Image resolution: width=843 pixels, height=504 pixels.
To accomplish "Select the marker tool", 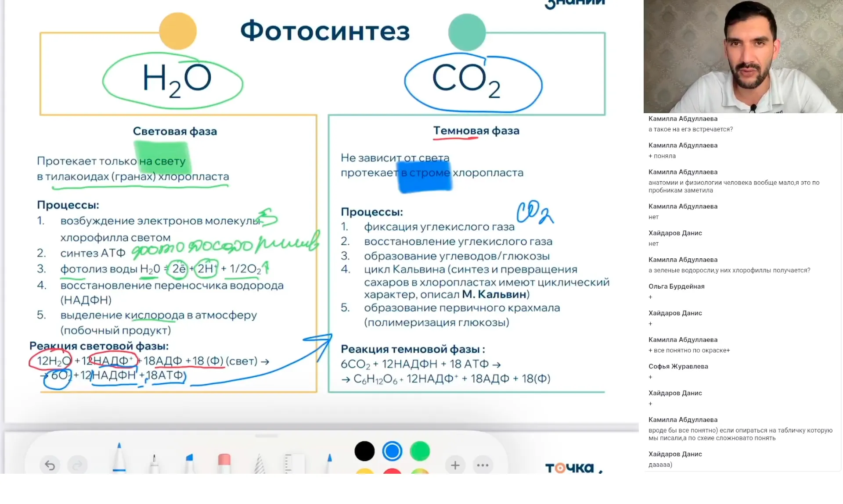I will click(190, 461).
